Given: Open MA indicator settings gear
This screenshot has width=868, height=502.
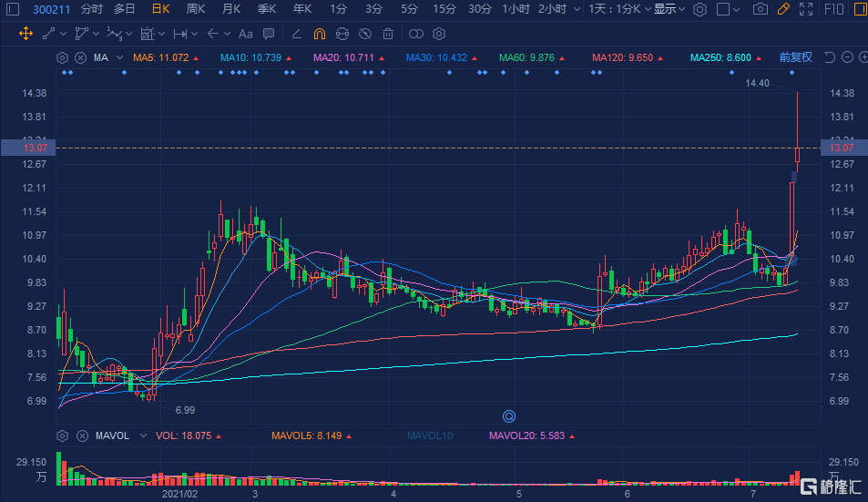Looking at the screenshot, I should (62, 57).
